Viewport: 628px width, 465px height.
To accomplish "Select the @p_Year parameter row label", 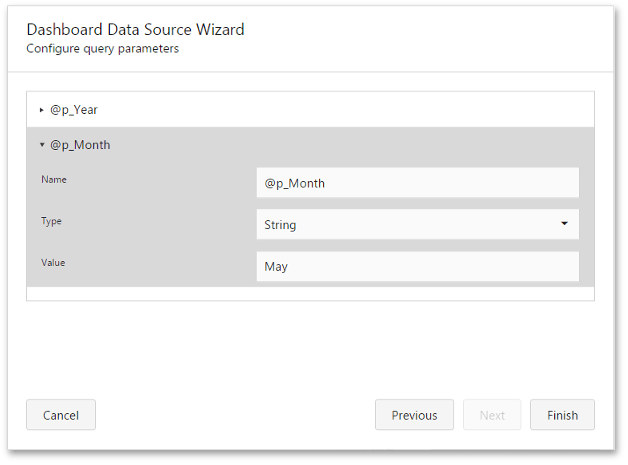I will coord(74,110).
